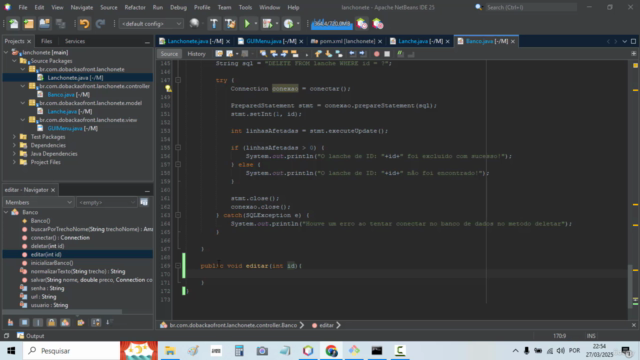Open the default config dropdown
Viewport: 640px width, 360px height.
pos(151,24)
